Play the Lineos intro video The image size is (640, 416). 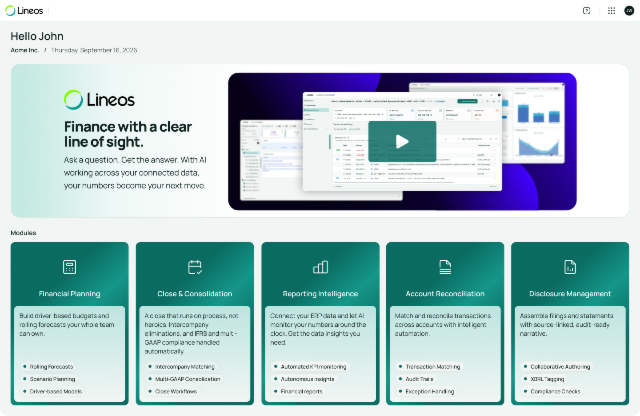(402, 142)
